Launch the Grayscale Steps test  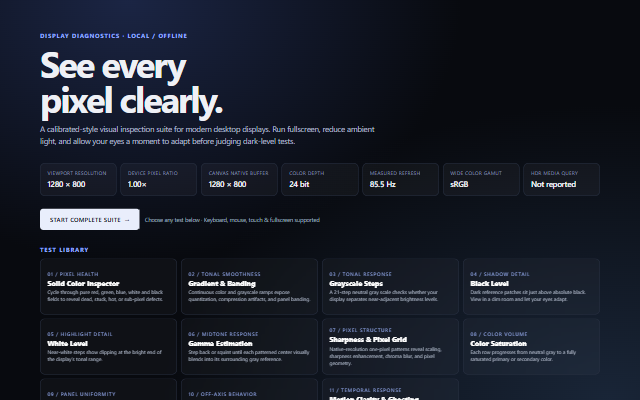[x=391, y=287]
